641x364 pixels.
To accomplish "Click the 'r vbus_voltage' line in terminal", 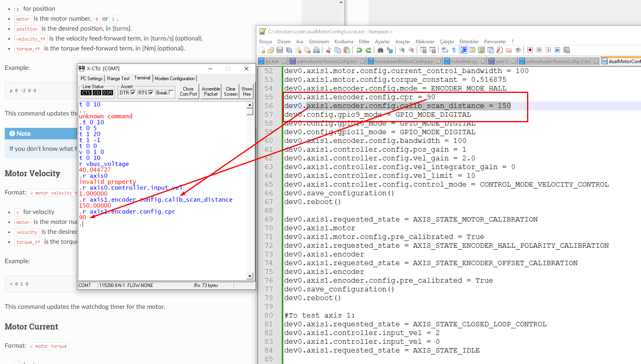I will (x=104, y=164).
